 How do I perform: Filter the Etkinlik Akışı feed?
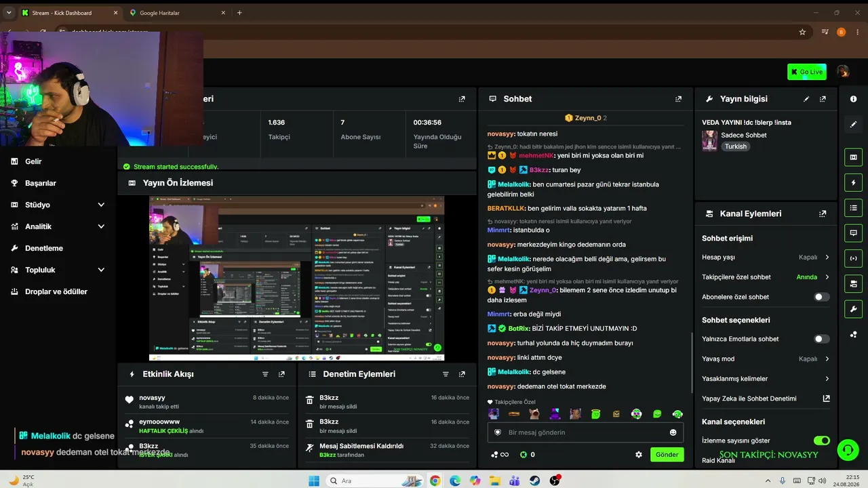tap(265, 374)
